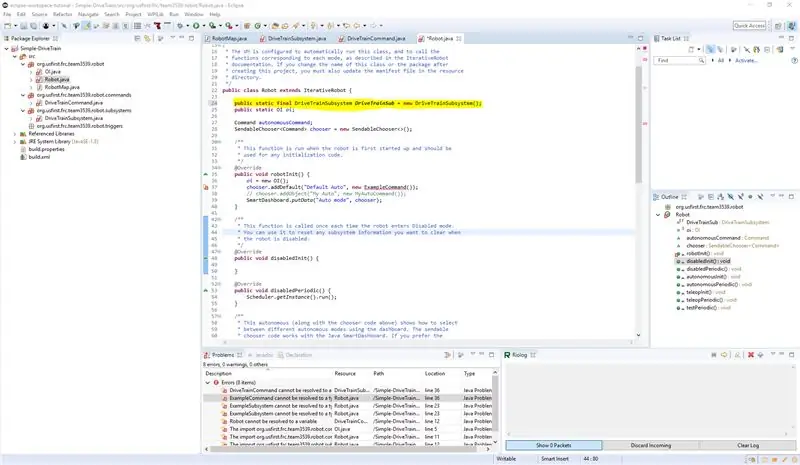Collapse the Simple-DriveTrain project node
800x465 pixels.
click(7, 48)
